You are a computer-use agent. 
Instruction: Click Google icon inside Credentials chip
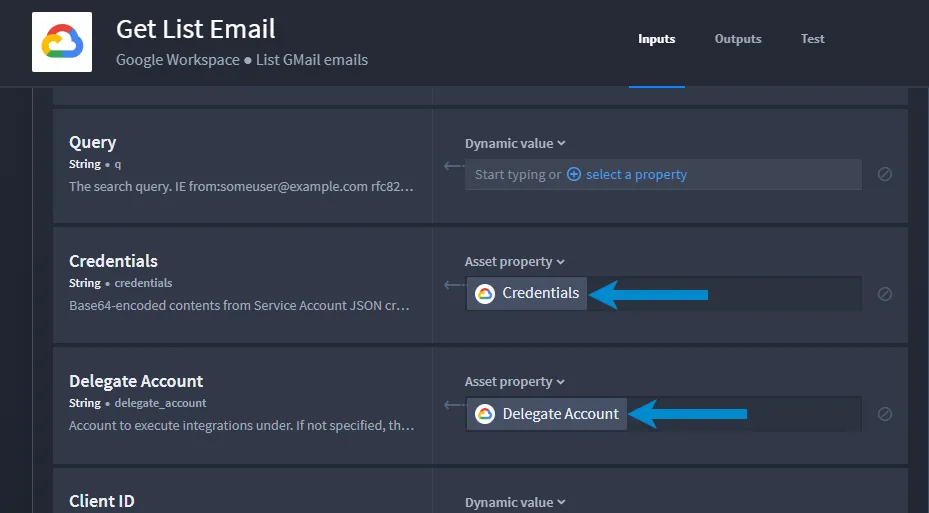pos(485,293)
